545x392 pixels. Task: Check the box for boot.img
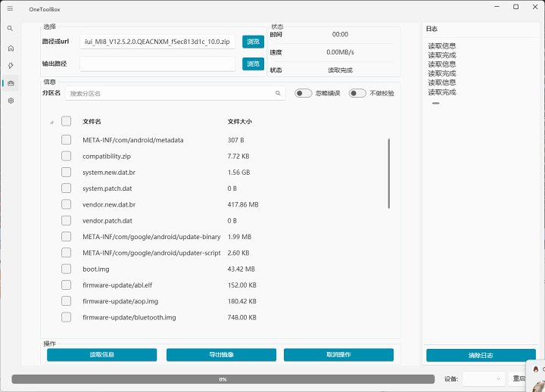(x=67, y=269)
